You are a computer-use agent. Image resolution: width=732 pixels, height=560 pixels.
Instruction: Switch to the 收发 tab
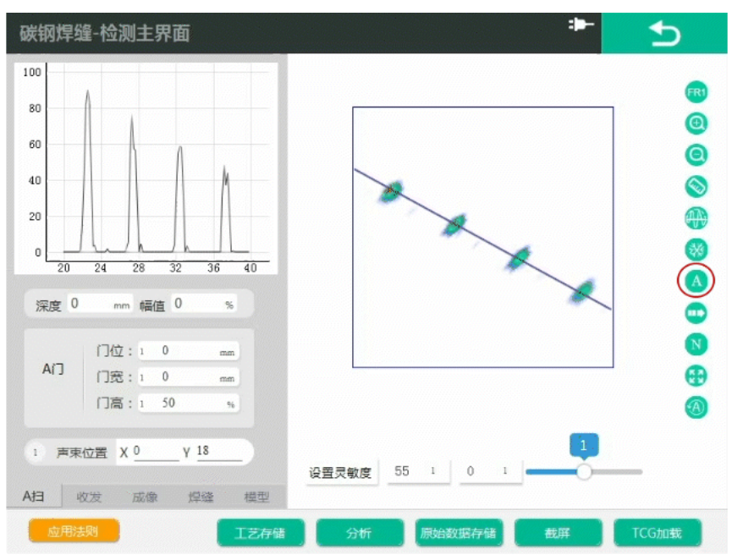pos(90,497)
